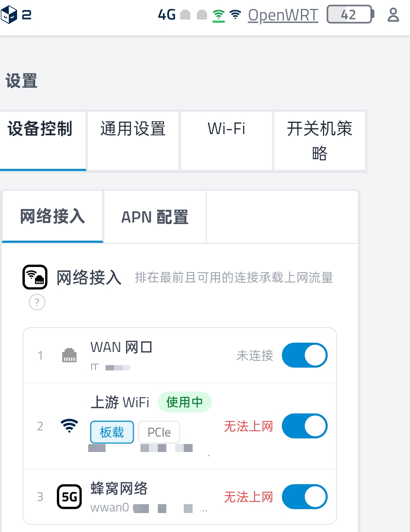The width and height of the screenshot is (410, 532).
Task: Click the OpenWRT link in header
Action: click(283, 15)
